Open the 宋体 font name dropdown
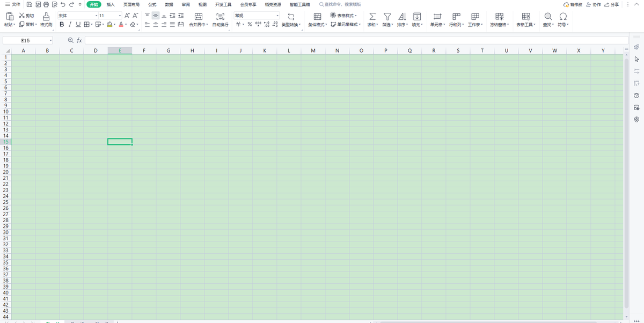This screenshot has width=644, height=323. point(97,16)
